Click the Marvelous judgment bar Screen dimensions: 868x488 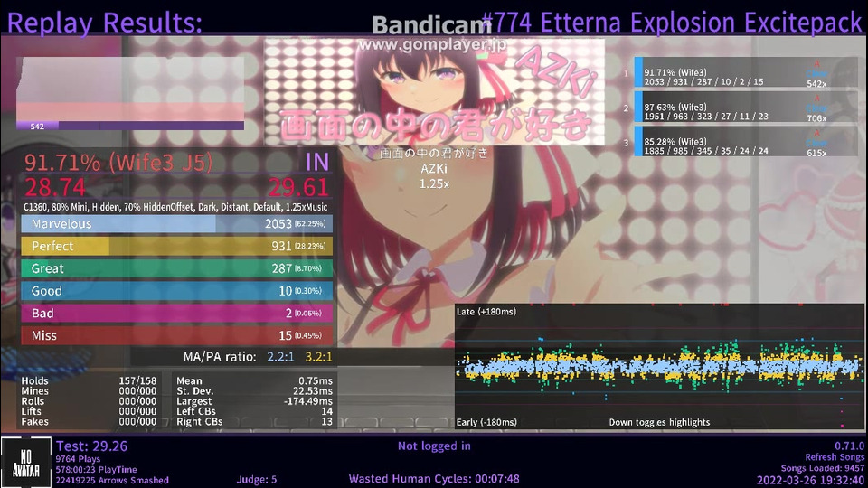coord(177,223)
